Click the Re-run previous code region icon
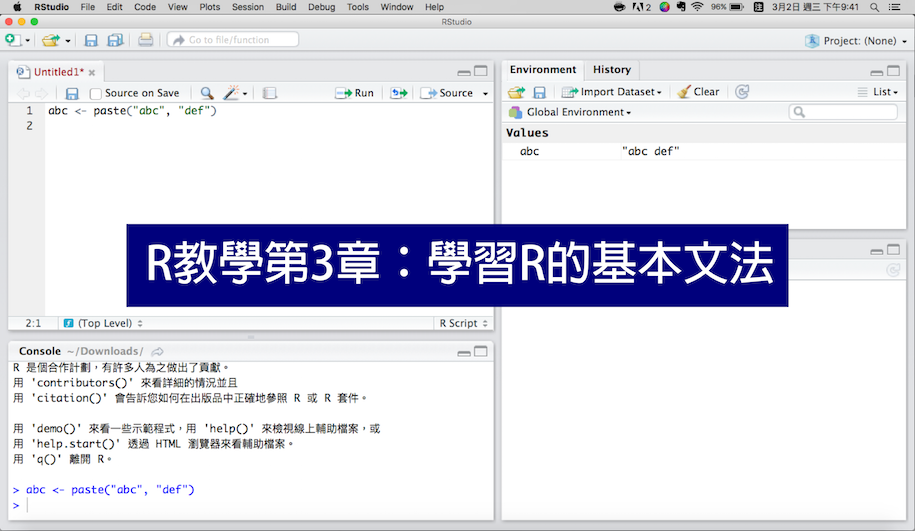Screen dimensions: 915x531 [399, 93]
